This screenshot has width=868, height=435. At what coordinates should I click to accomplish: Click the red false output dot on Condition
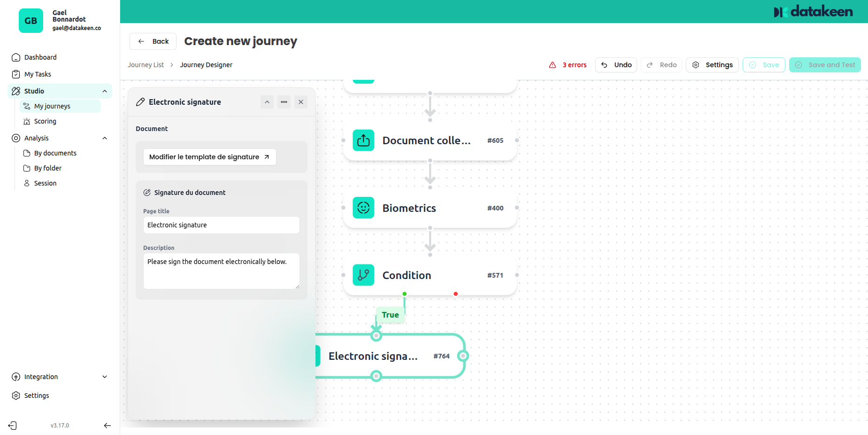click(455, 294)
